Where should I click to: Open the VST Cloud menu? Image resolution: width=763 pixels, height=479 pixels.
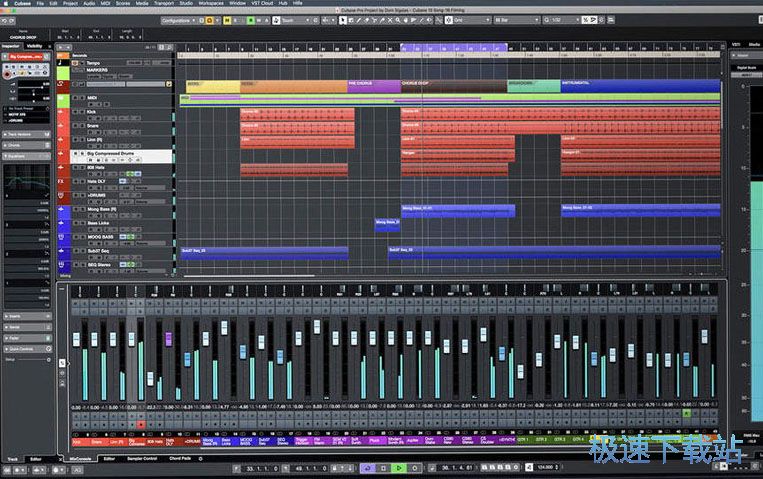[x=262, y=3]
